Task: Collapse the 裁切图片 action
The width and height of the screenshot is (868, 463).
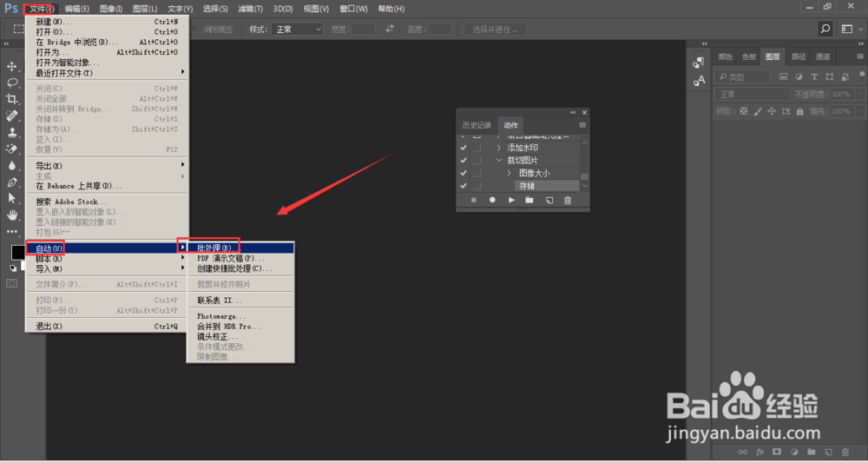Action: tap(499, 161)
